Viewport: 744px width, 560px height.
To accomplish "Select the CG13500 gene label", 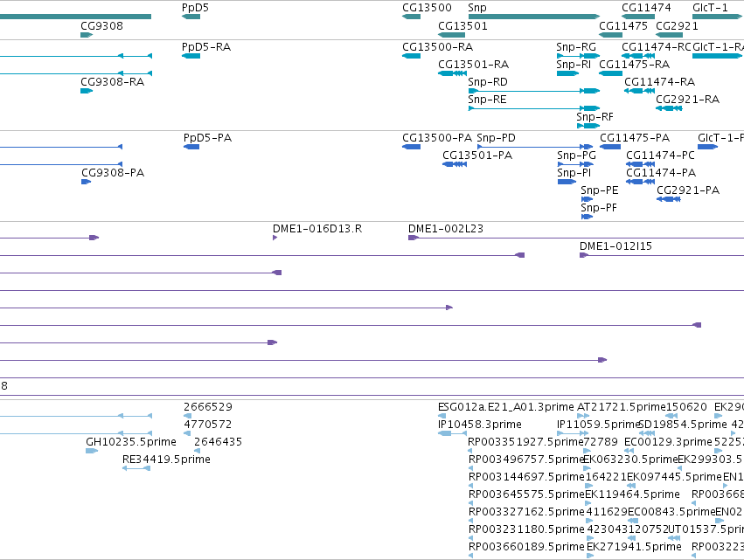I will click(427, 8).
